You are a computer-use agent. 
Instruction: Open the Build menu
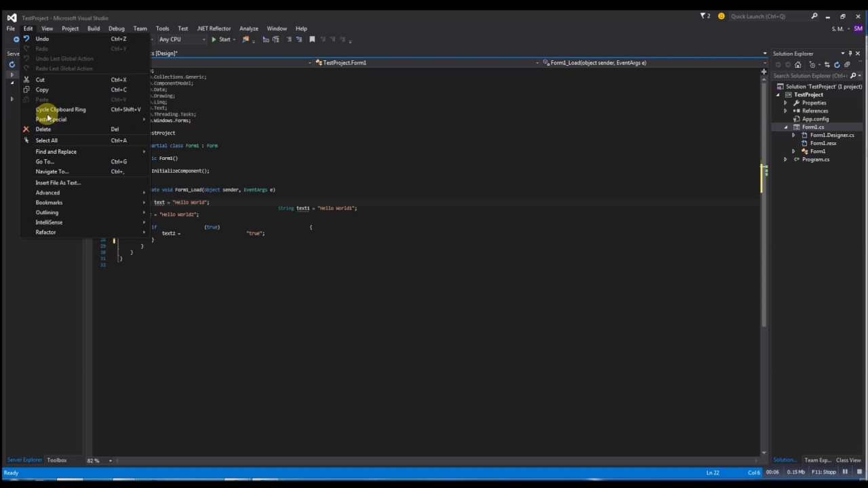pos(94,28)
